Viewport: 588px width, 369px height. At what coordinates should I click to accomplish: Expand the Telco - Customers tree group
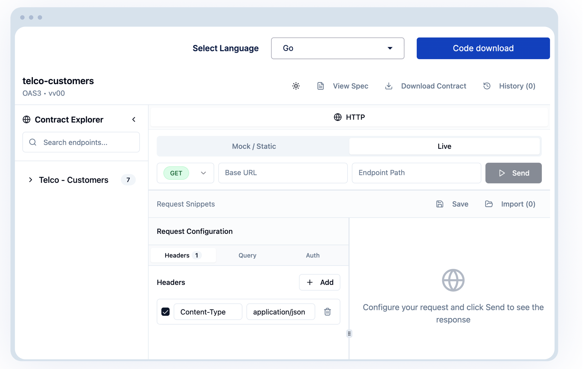pyautogui.click(x=31, y=180)
